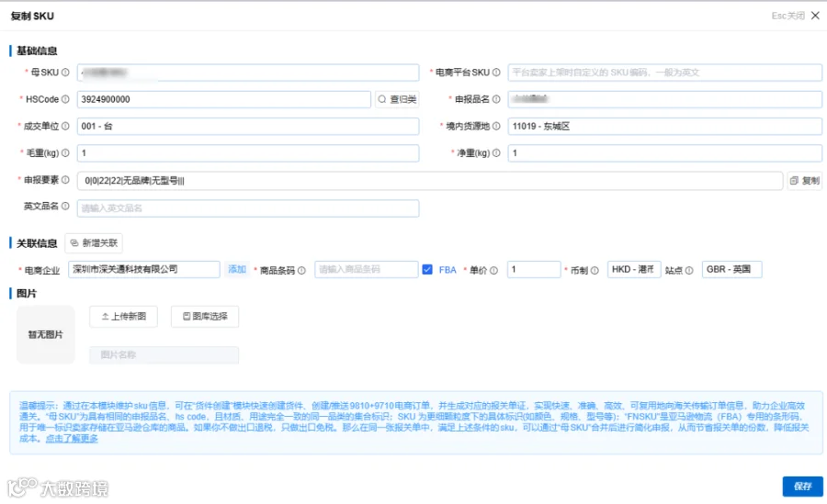Screen dimensions: 827x504
Task: Click the 图库选择 gallery button
Action: (x=205, y=317)
